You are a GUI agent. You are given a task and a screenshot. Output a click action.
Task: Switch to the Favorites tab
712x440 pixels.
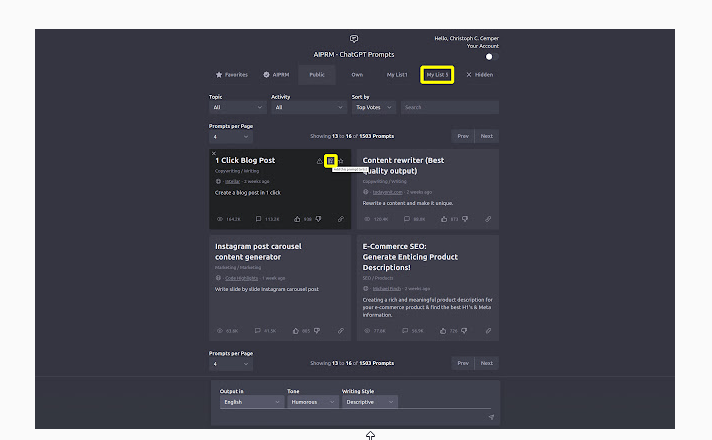(232, 74)
